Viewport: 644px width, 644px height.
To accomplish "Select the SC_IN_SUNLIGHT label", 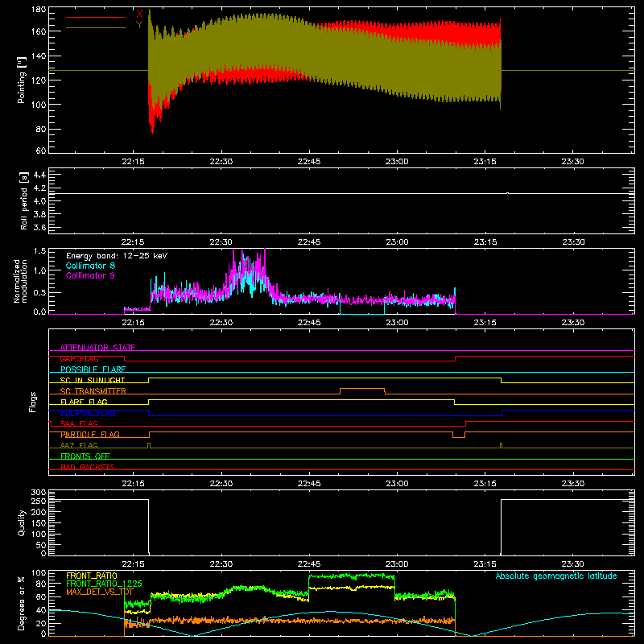I will pos(93,380).
